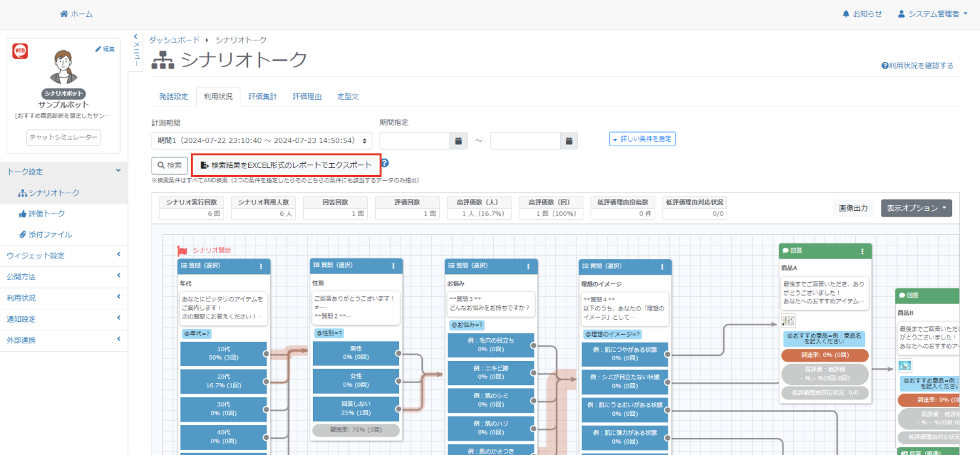Click the end date input field
Viewport: 980px width, 455px height.
click(525, 140)
